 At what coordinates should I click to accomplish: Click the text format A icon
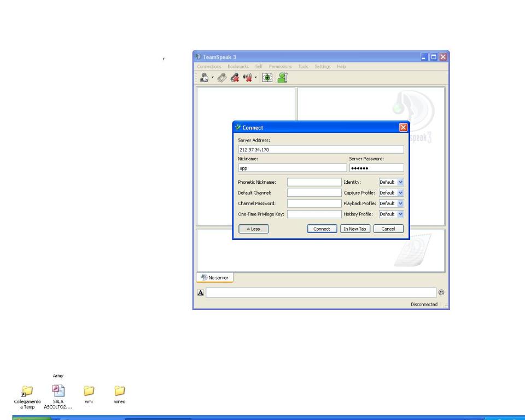(200, 293)
